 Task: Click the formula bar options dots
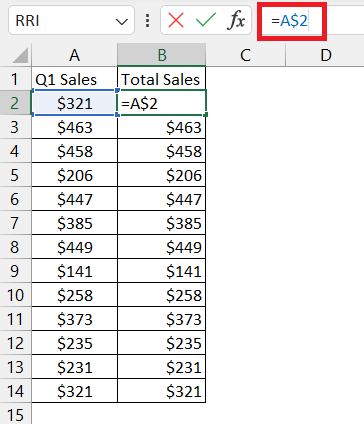(147, 21)
